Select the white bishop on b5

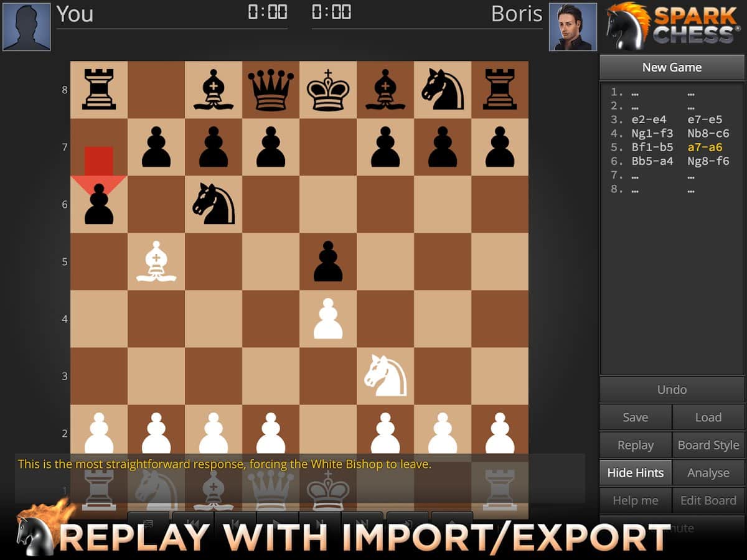tap(156, 261)
